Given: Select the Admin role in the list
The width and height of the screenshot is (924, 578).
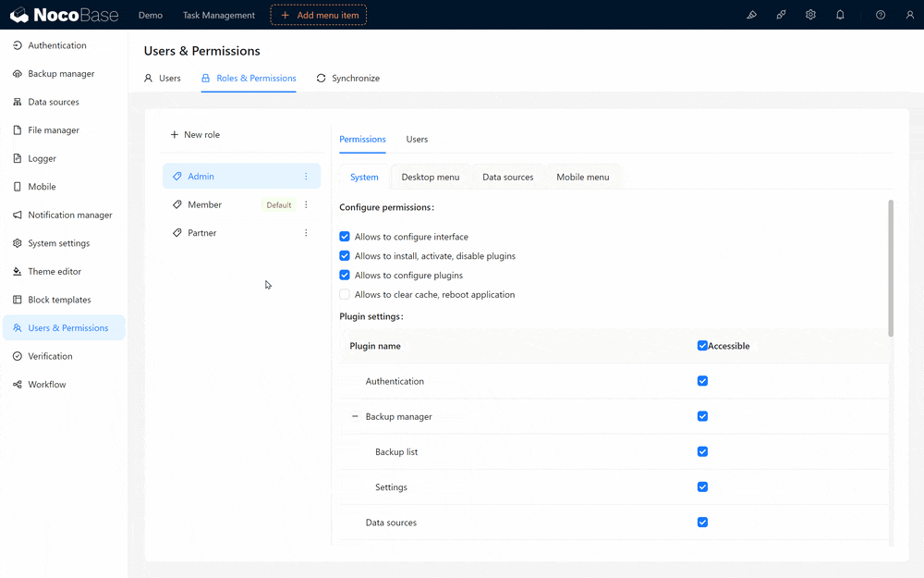Looking at the screenshot, I should [241, 177].
